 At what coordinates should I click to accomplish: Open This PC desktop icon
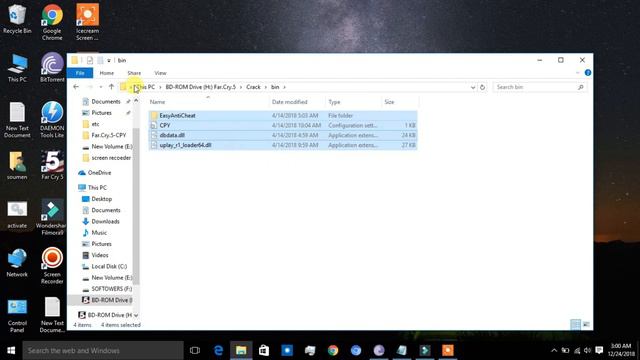tap(17, 68)
